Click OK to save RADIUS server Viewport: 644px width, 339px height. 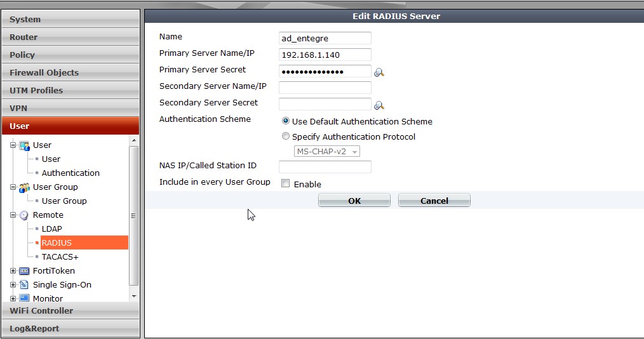pyautogui.click(x=354, y=201)
